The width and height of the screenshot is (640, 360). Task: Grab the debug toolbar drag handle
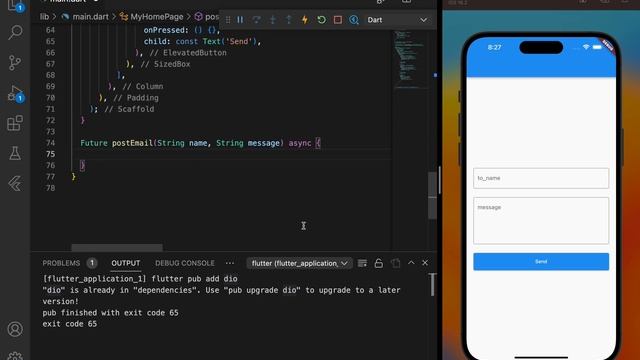pos(228,20)
